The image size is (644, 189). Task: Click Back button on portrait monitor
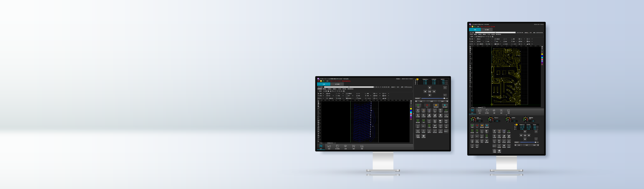519,145
